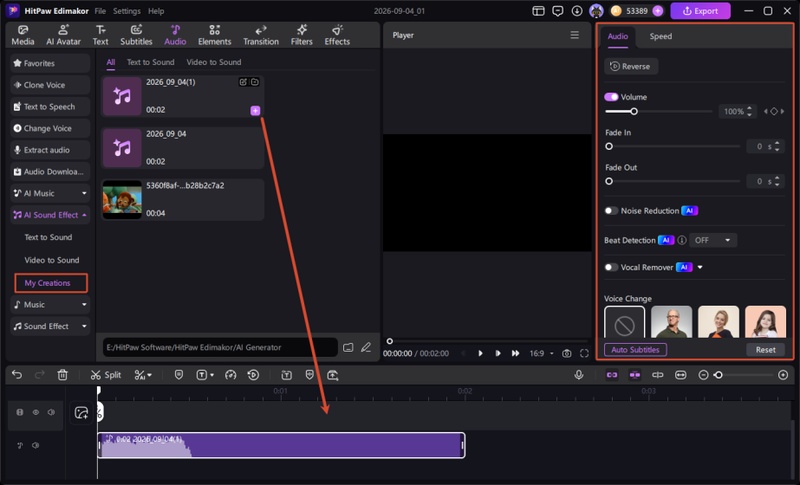Click the Fade In seconds stepper arrows
800x485 pixels.
pos(777,146)
